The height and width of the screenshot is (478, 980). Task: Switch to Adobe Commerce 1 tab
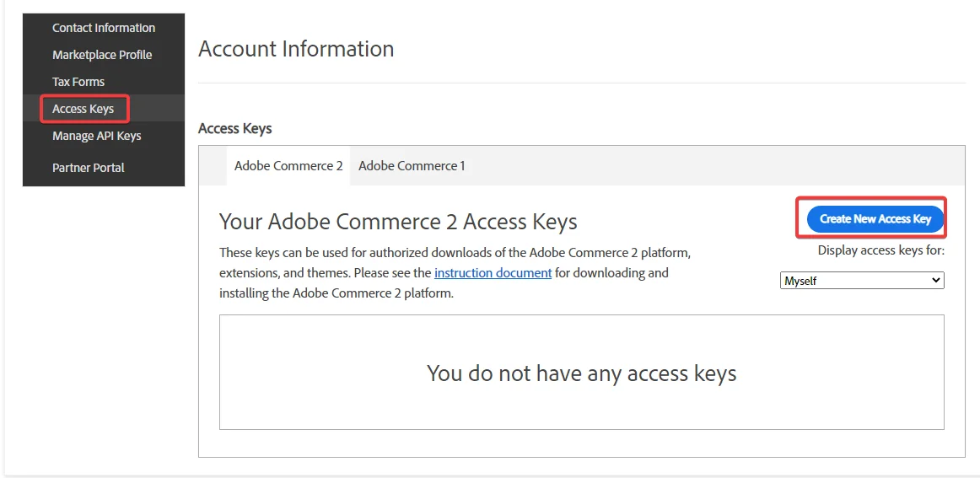pos(412,165)
